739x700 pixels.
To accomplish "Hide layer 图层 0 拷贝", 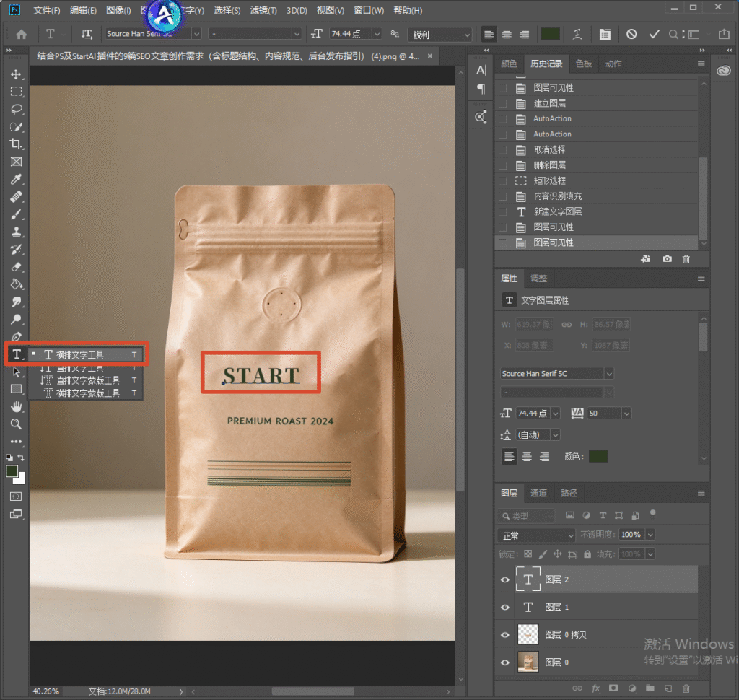I will click(x=504, y=634).
